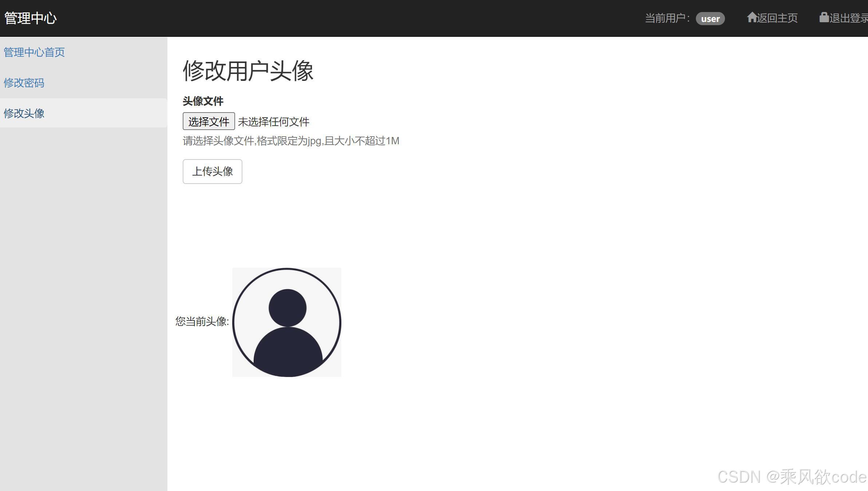Click the CSDN watermark text

coord(791,477)
